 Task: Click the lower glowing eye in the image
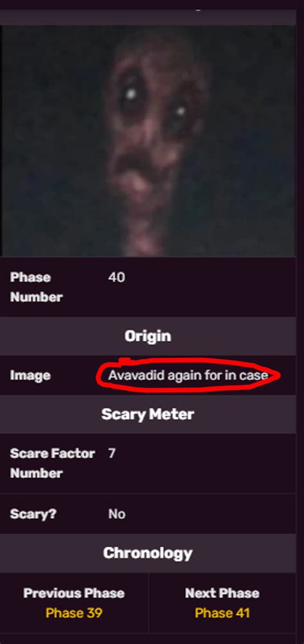180,111
